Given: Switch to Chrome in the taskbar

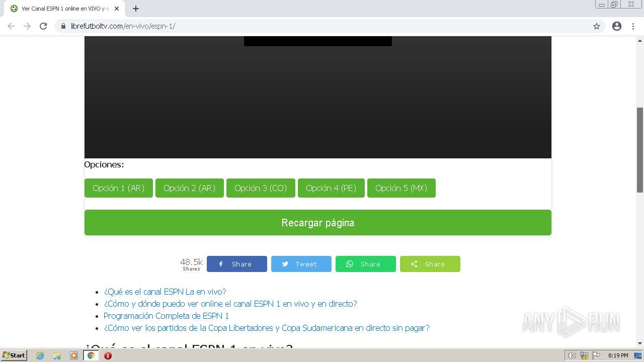Looking at the screenshot, I should 91,355.
